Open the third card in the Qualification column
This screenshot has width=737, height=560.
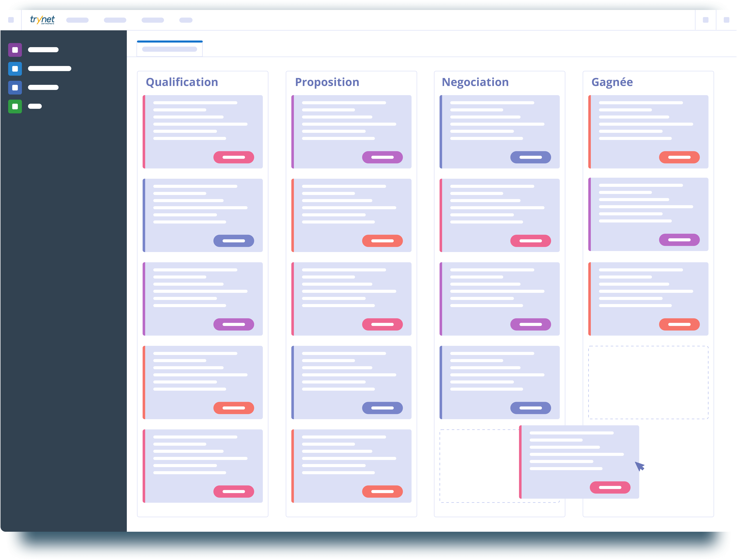tap(203, 299)
